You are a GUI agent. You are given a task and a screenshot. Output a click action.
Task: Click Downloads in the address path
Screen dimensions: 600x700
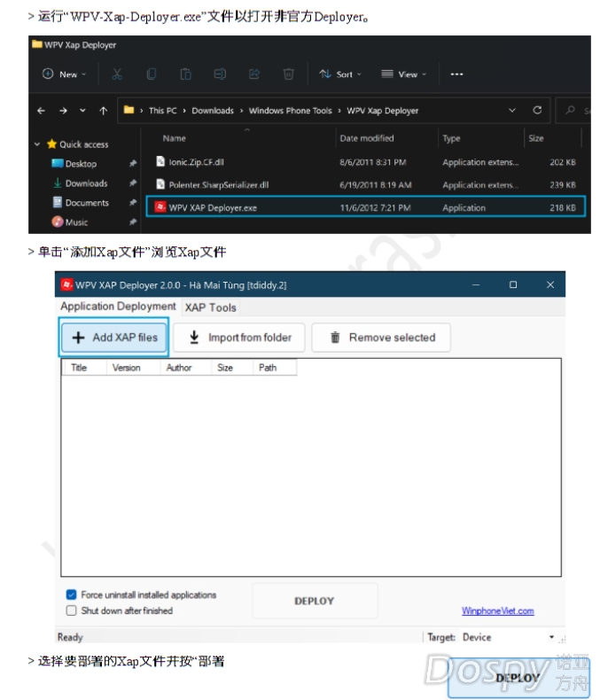(x=213, y=110)
